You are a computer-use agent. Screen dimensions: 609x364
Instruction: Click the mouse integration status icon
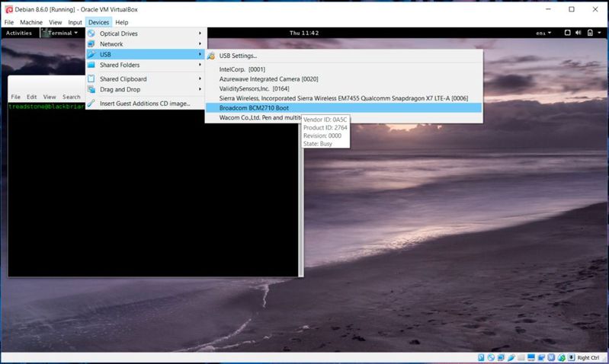(561, 357)
